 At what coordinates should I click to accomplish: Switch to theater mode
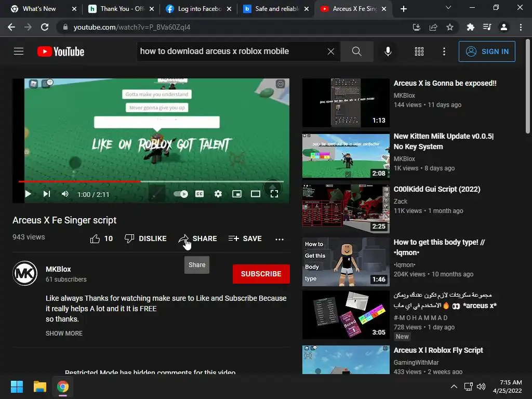point(256,194)
